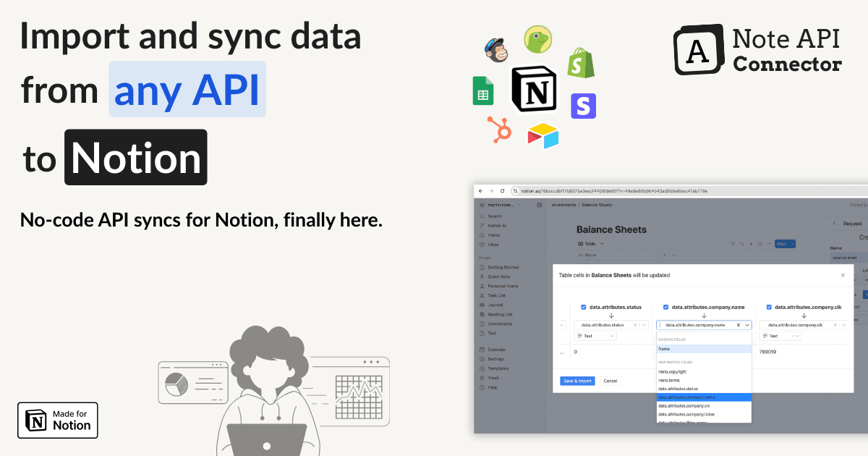868x456 pixels.
Task: Uncheck the data.attributes.company.cik checkbox
Action: point(769,307)
